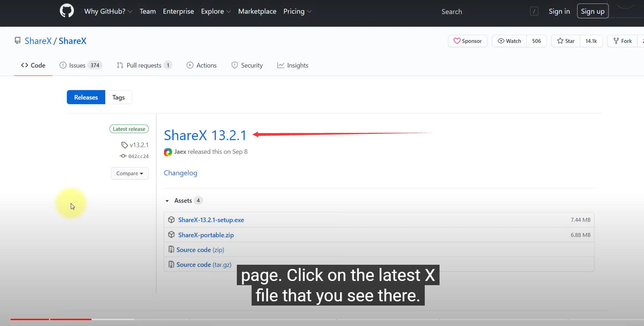Click the slash shortcut key icon
This screenshot has height=326, width=644.
(534, 11)
